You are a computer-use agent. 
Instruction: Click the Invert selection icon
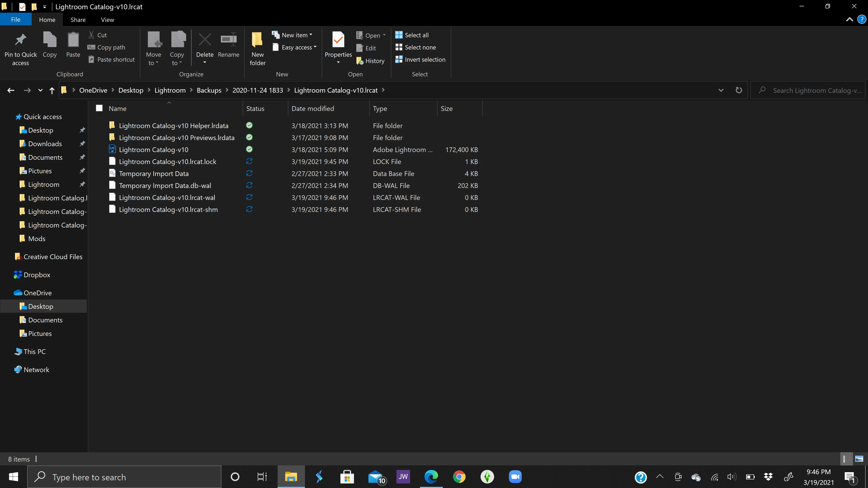tap(399, 60)
